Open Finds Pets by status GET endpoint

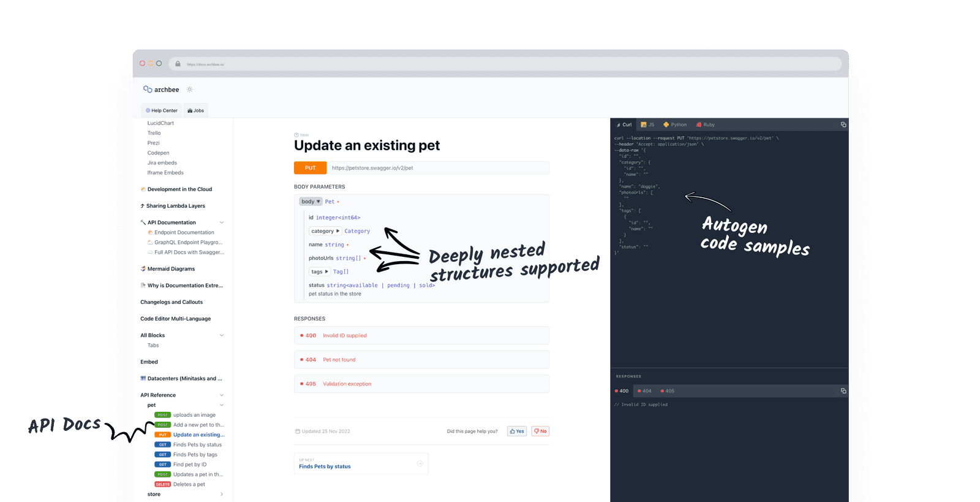point(197,445)
